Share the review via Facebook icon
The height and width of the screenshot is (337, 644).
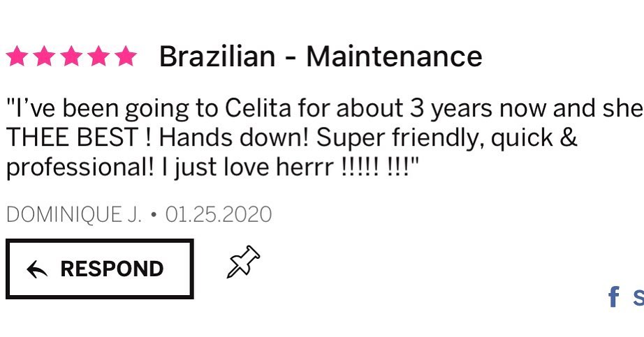point(613,297)
